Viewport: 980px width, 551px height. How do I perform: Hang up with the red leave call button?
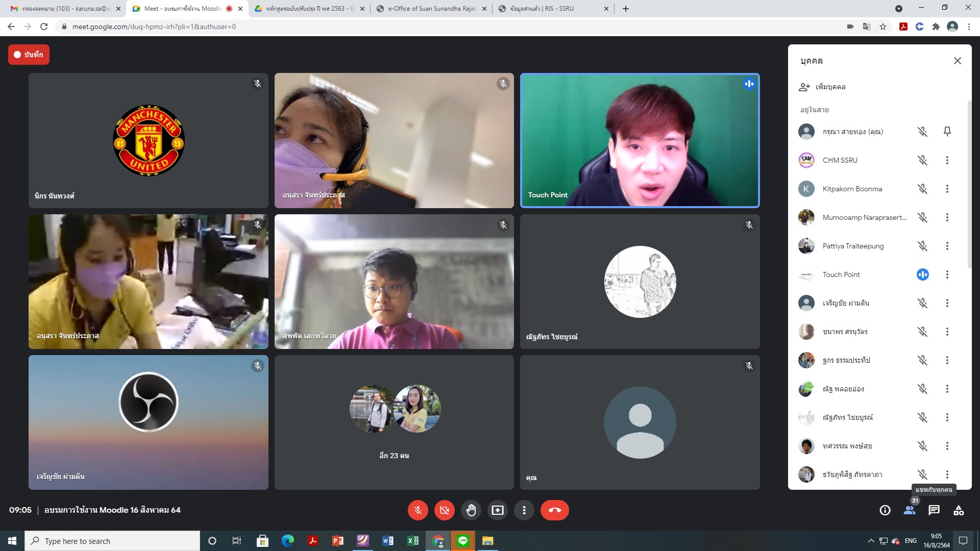point(554,510)
